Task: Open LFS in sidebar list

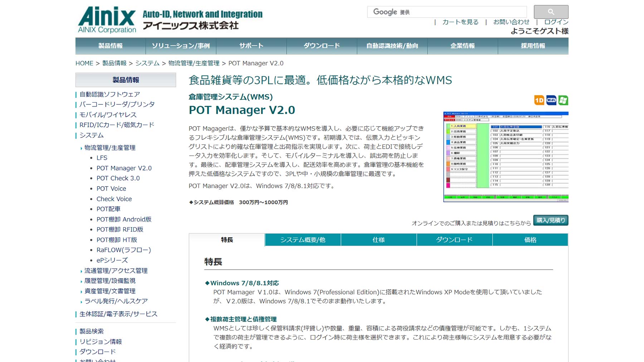Action: point(102,158)
